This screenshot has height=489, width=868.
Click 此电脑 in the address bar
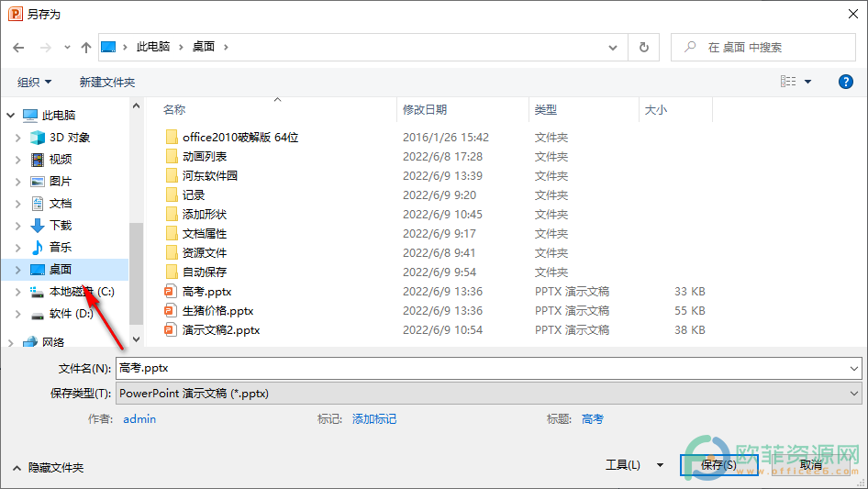(x=153, y=47)
